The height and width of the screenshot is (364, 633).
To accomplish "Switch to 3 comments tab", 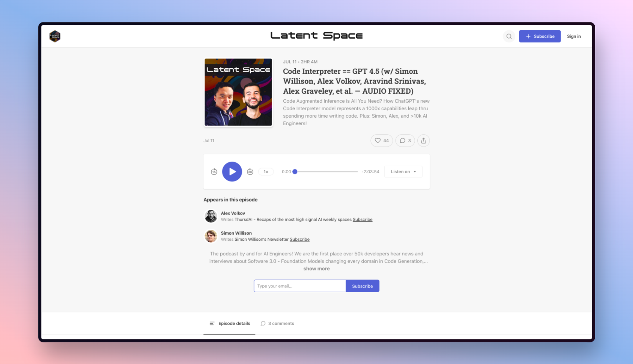I will point(277,323).
